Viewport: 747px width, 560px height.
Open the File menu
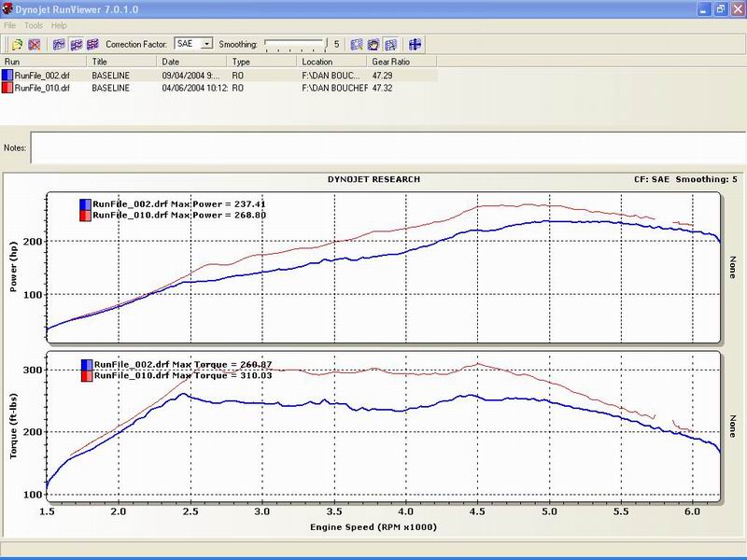pyautogui.click(x=10, y=25)
